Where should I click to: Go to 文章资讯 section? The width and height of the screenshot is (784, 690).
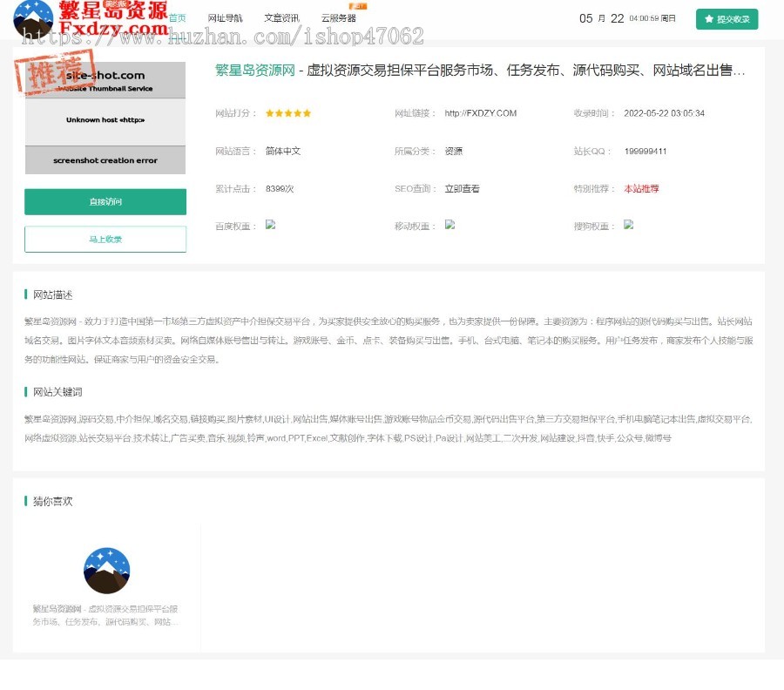pos(281,18)
